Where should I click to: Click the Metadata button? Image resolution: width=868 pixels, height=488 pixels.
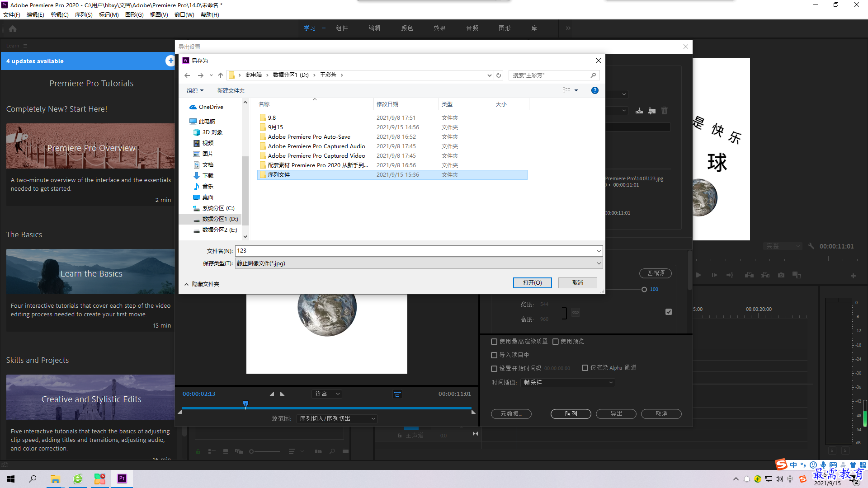pyautogui.click(x=511, y=414)
